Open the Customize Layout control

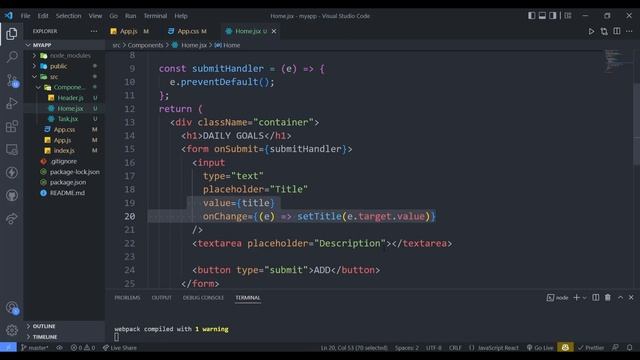coord(568,16)
